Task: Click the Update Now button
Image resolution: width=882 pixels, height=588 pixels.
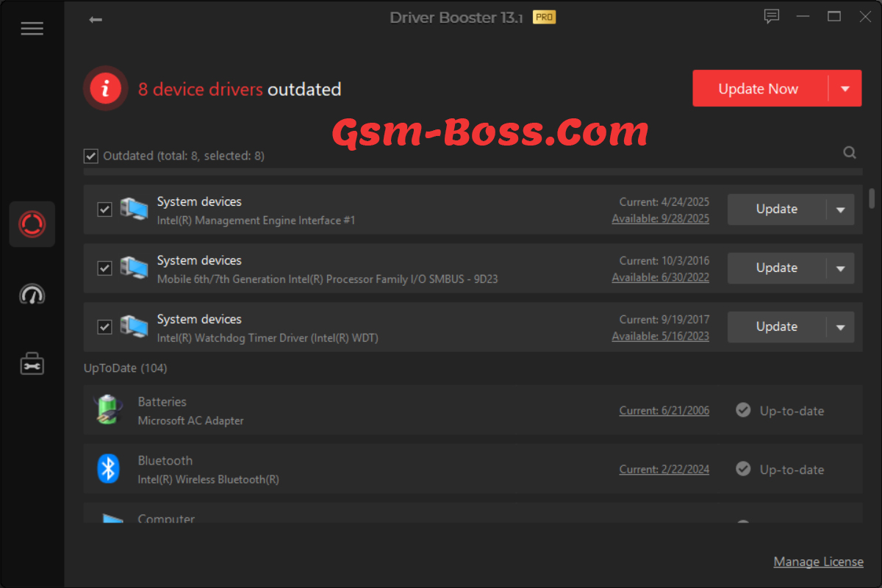Action: (x=760, y=89)
